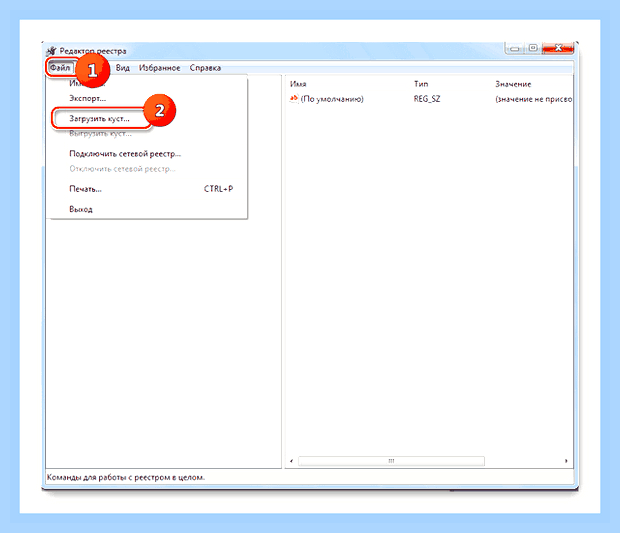Viewport: 620px width, 533px height.
Task: Open the Вид menu
Action: 123,68
